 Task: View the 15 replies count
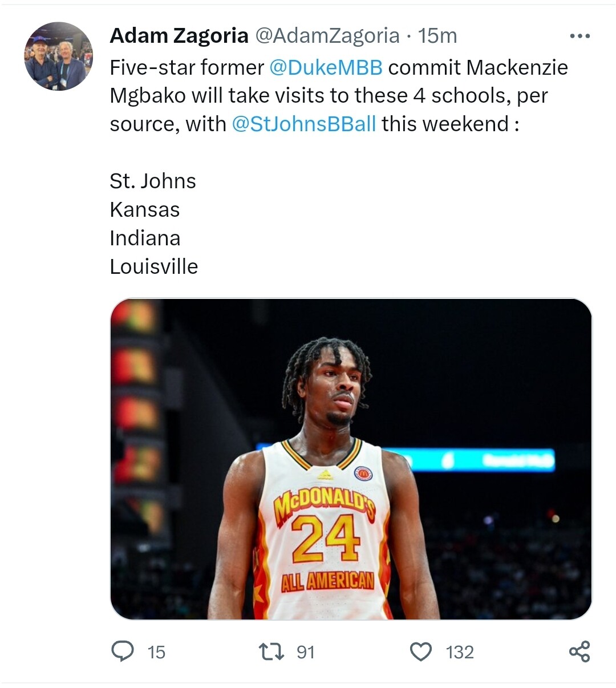(156, 652)
